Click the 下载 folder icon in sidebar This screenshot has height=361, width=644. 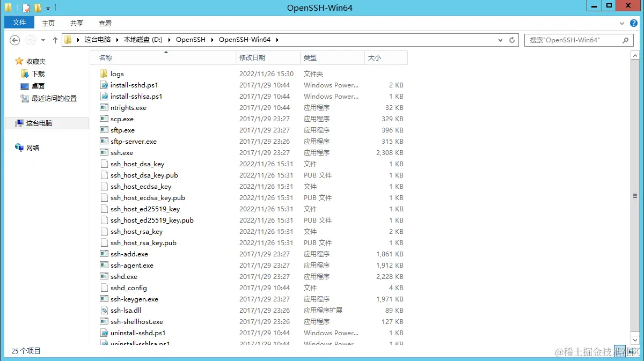[x=24, y=74]
